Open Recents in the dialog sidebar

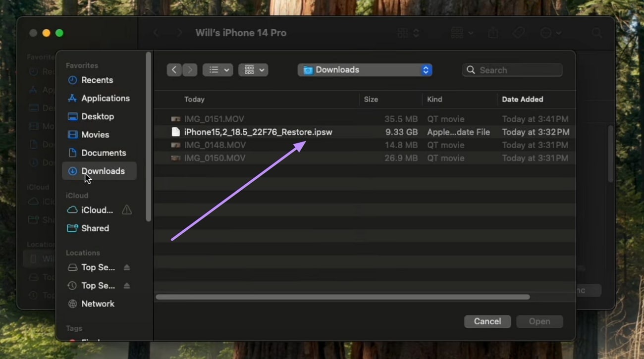point(99,80)
